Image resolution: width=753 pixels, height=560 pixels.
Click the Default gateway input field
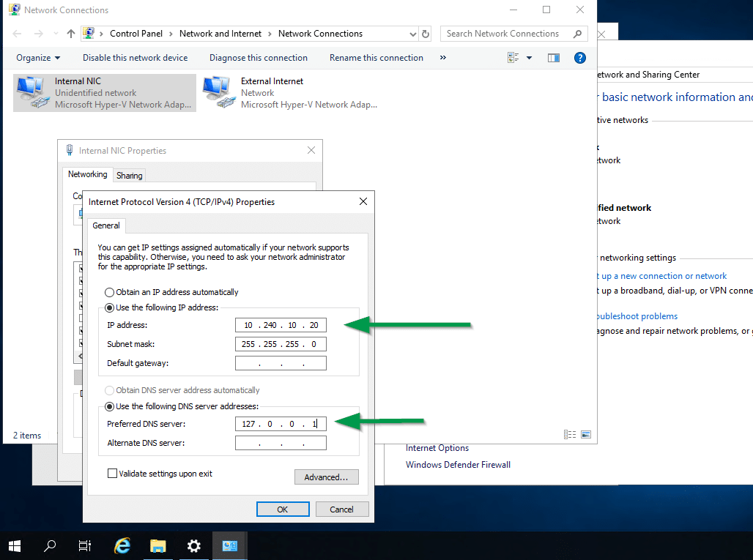coord(281,363)
